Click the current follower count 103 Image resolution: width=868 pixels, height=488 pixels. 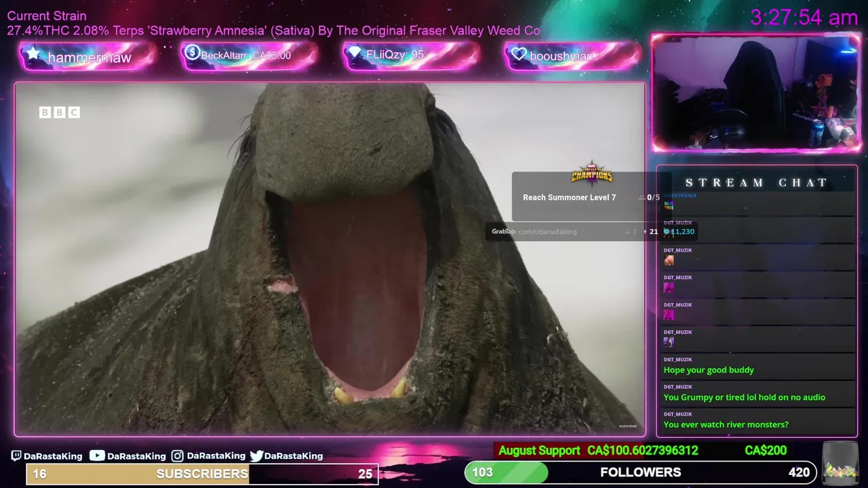point(482,472)
